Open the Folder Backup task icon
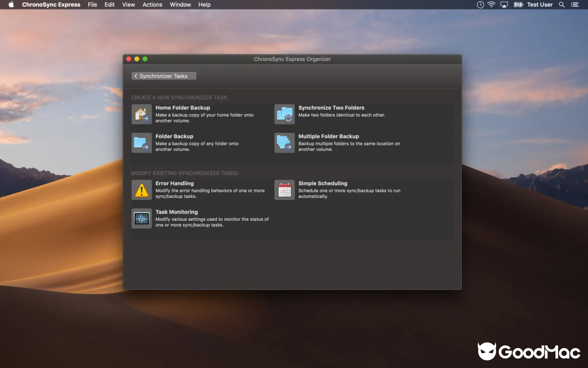Image resolution: width=588 pixels, height=368 pixels. pyautogui.click(x=141, y=143)
